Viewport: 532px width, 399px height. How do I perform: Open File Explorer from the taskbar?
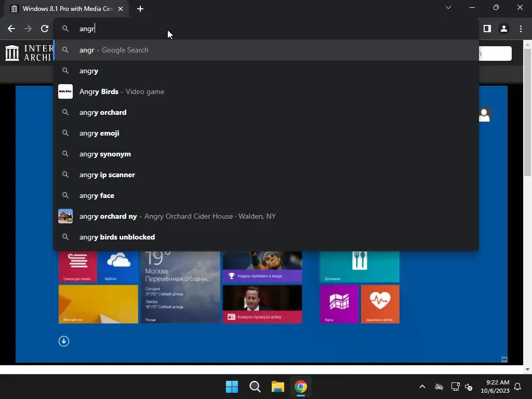278,387
